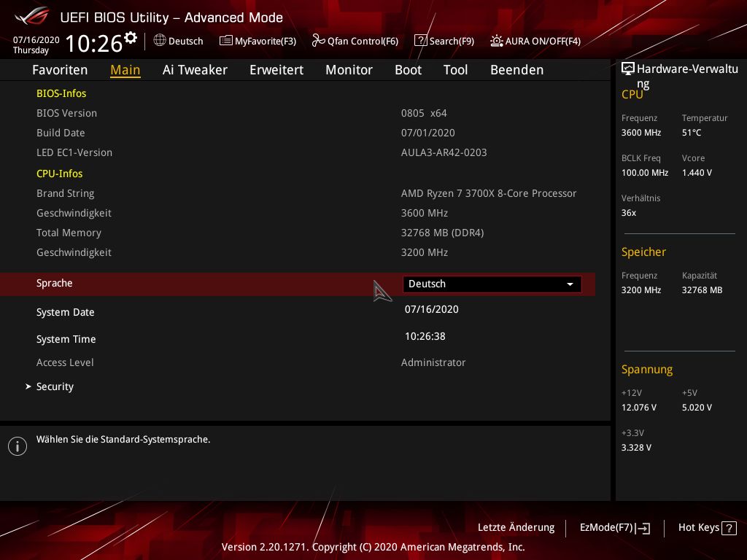Screen dimensions: 747x560
Task: Select the Sprache row label
Action: coord(54,283)
